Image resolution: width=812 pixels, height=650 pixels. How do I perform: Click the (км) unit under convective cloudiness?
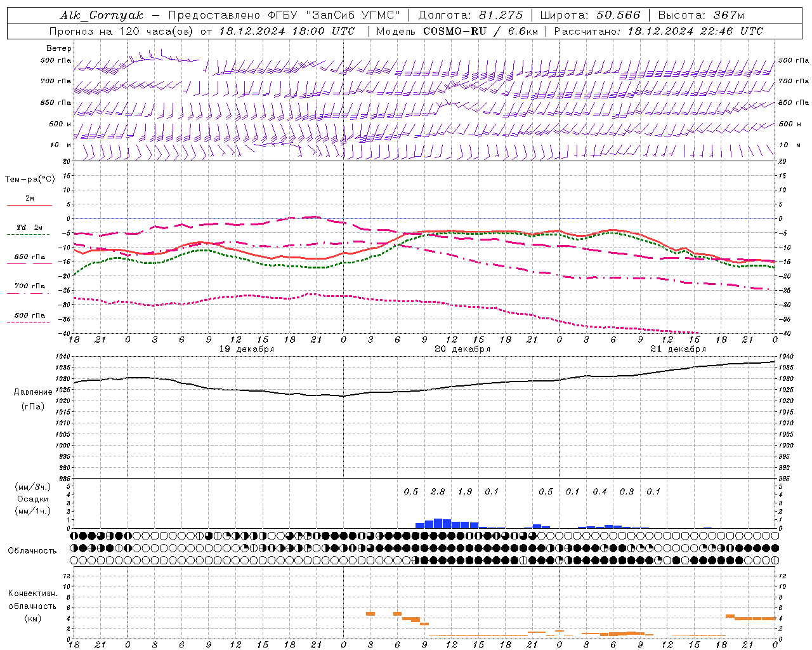(x=33, y=618)
